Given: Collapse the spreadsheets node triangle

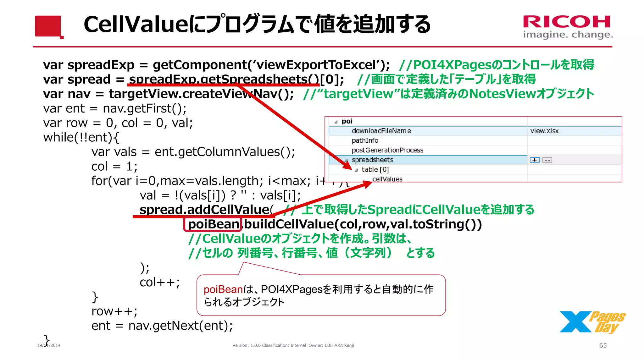Looking at the screenshot, I should pyautogui.click(x=346, y=161).
